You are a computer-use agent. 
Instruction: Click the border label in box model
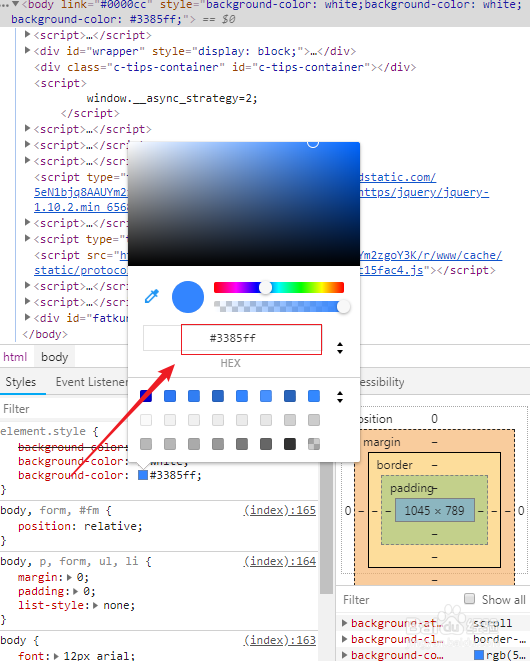pyautogui.click(x=394, y=465)
